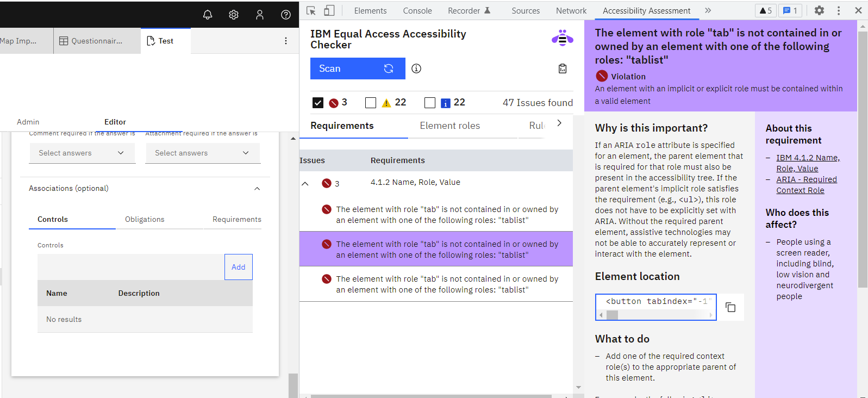Select the highlighted second tablist violation
Image resolution: width=868 pixels, height=398 pixels.
pos(436,249)
